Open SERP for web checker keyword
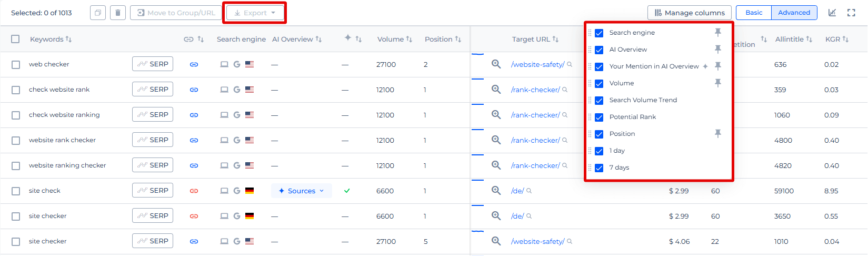This screenshot has width=868, height=256. pyautogui.click(x=153, y=64)
